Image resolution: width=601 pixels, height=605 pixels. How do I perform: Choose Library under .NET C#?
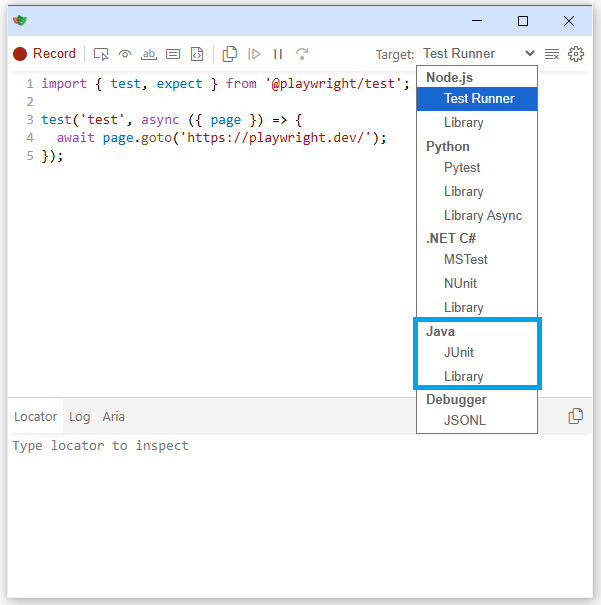[477, 308]
